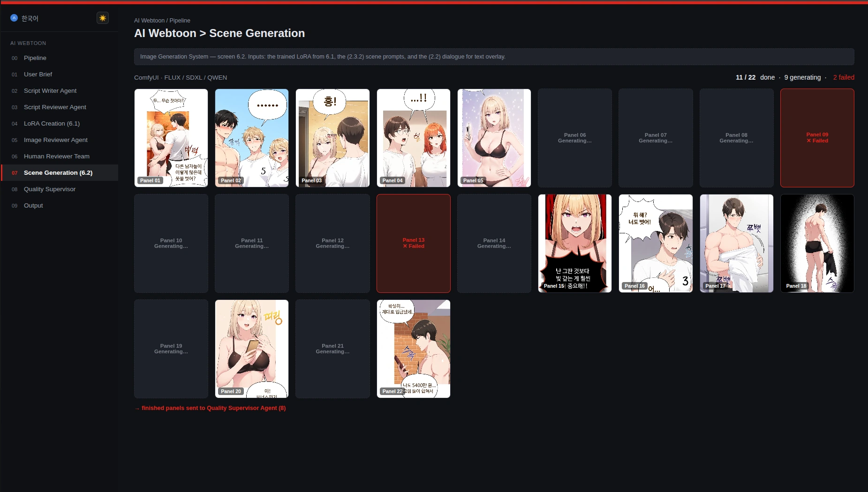Open the Output section

coord(60,206)
